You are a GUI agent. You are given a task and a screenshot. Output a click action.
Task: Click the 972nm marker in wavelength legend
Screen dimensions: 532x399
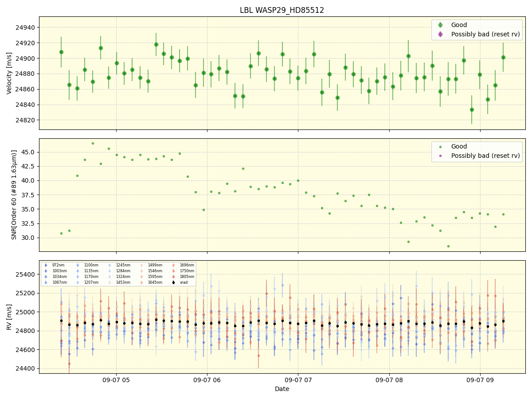[46, 265]
